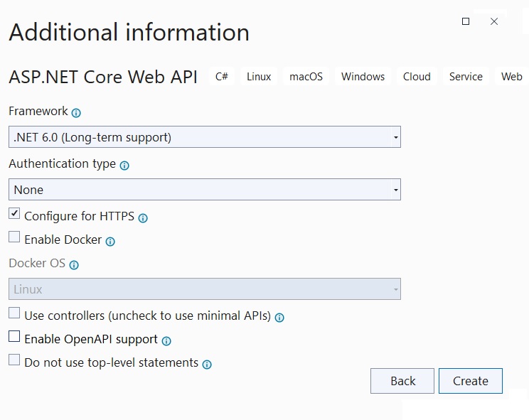Maximize the Additional information dialog window

[466, 21]
